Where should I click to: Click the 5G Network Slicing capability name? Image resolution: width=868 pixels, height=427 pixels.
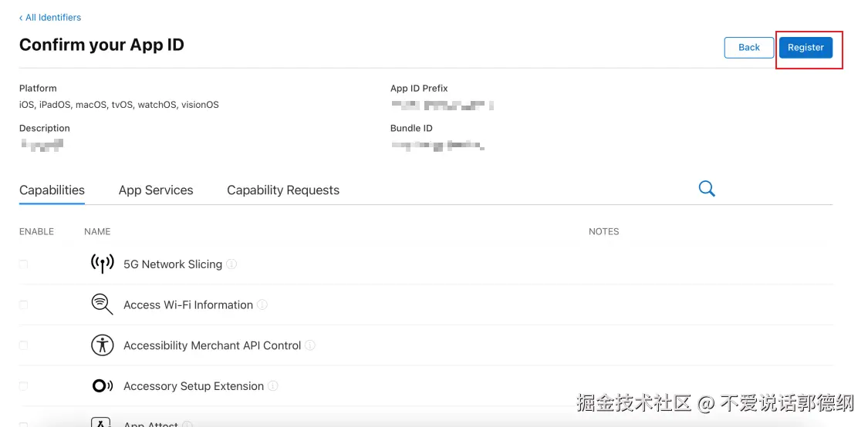[173, 264]
